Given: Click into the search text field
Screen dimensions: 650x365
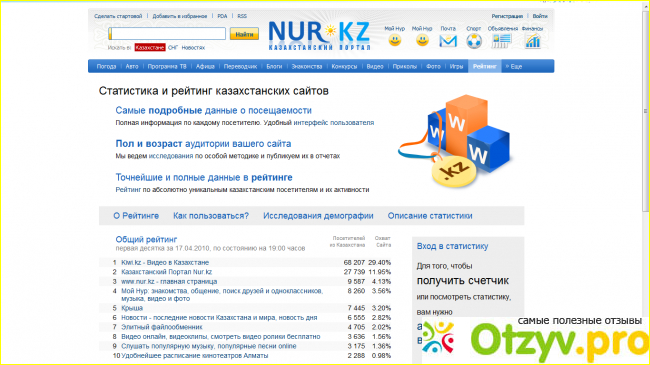Looking at the screenshot, I should click(x=167, y=34).
